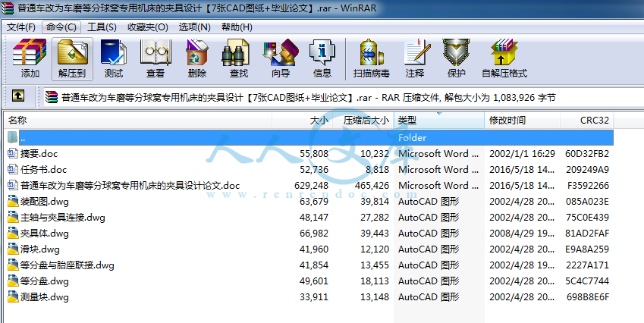Select file 任务书.doc
The height and width of the screenshot is (323, 644).
tap(43, 170)
